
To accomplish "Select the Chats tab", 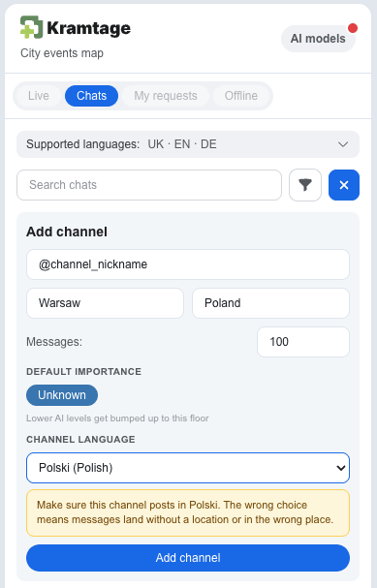I will coord(91,96).
